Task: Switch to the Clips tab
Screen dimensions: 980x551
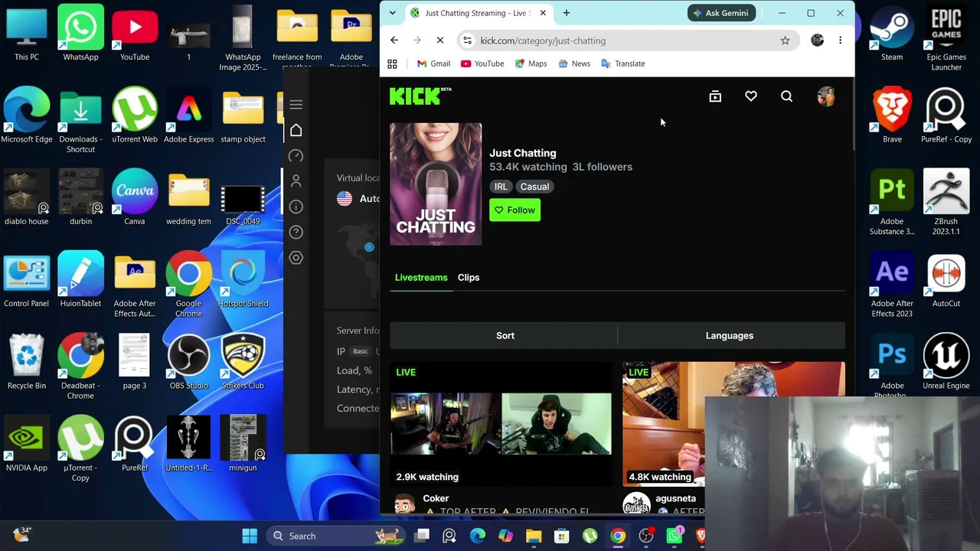Action: coord(469,278)
